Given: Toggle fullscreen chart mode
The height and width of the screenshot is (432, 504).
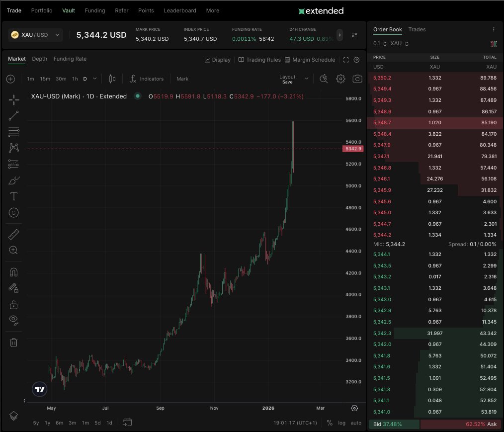Looking at the screenshot, I should tap(346, 60).
